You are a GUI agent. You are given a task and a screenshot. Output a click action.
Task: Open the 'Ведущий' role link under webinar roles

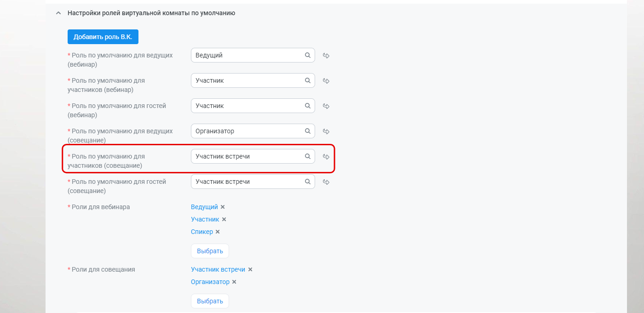204,207
